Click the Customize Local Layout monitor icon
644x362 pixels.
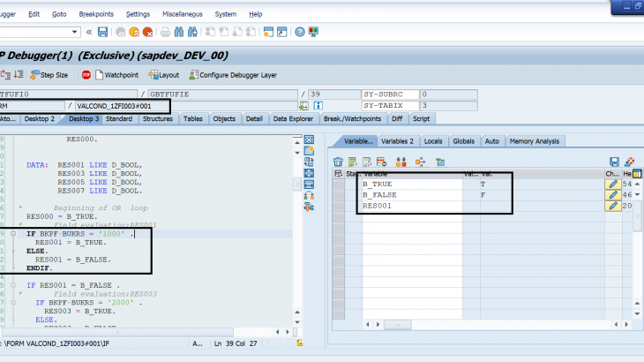coord(313,32)
